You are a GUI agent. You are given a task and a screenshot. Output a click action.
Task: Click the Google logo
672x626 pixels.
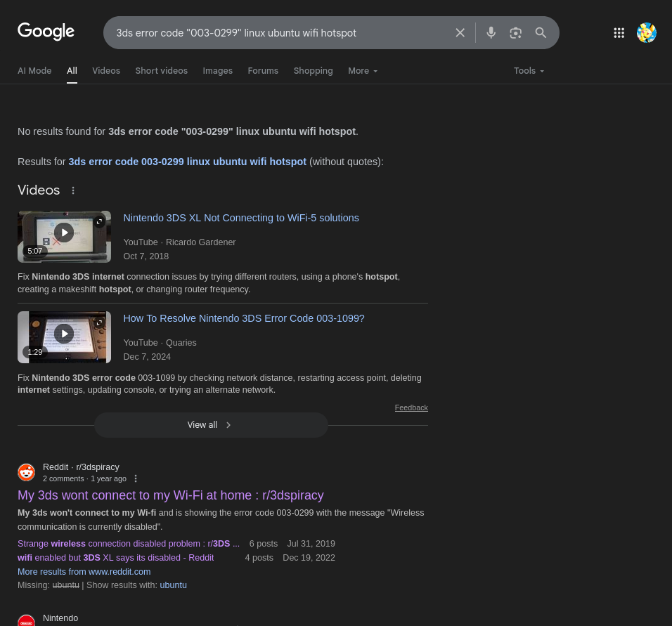pos(46,32)
